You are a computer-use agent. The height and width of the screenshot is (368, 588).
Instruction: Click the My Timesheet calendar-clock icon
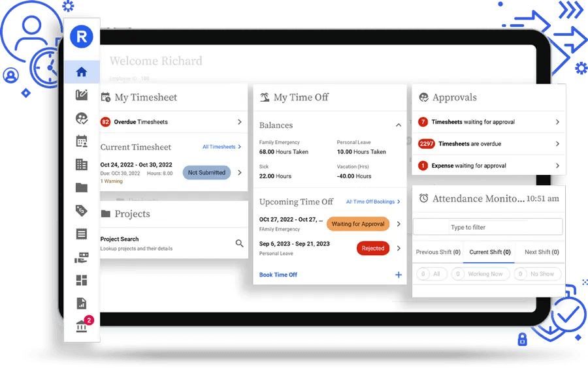click(x=106, y=97)
